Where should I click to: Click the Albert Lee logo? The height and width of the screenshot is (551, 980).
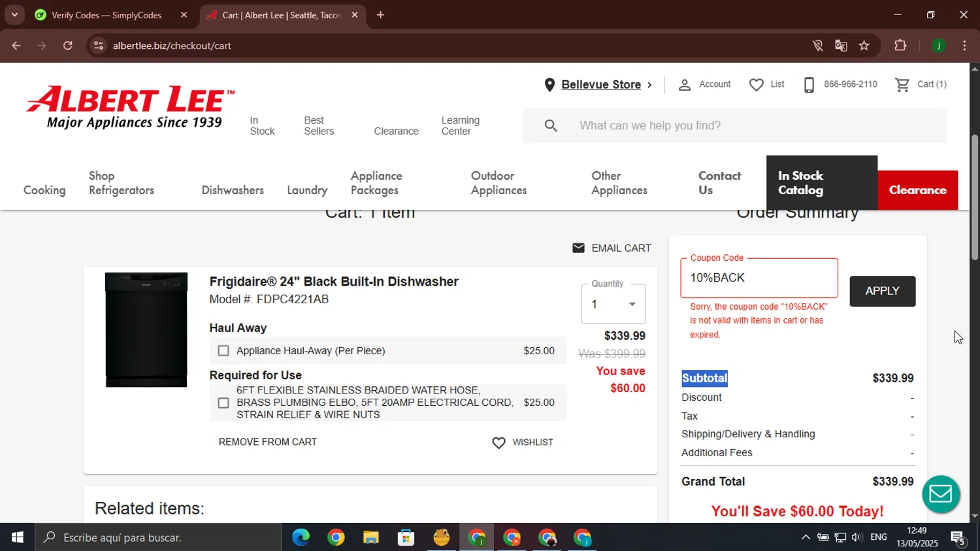pyautogui.click(x=131, y=108)
